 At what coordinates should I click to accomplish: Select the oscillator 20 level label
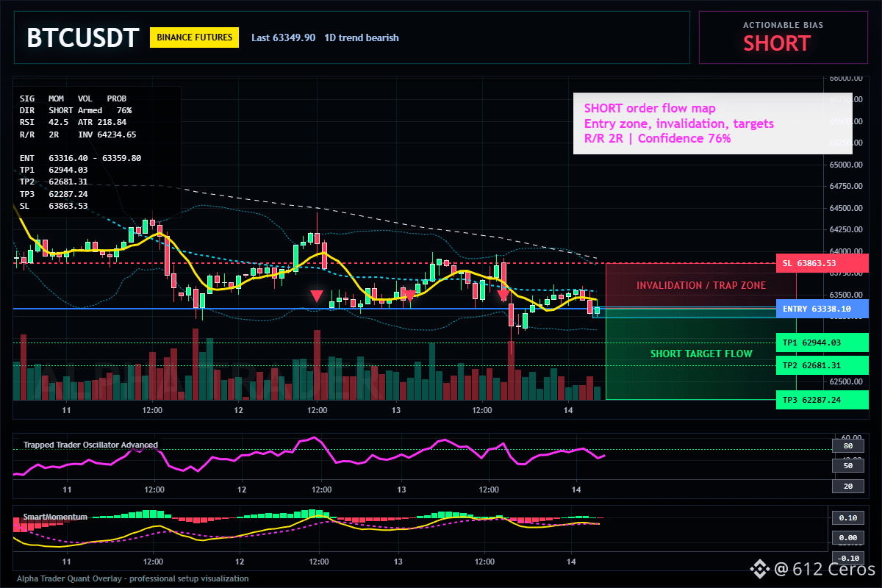coord(847,486)
